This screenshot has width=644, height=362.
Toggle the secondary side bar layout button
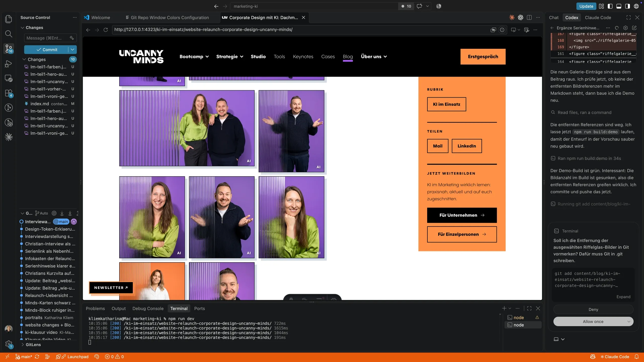pyautogui.click(x=627, y=6)
